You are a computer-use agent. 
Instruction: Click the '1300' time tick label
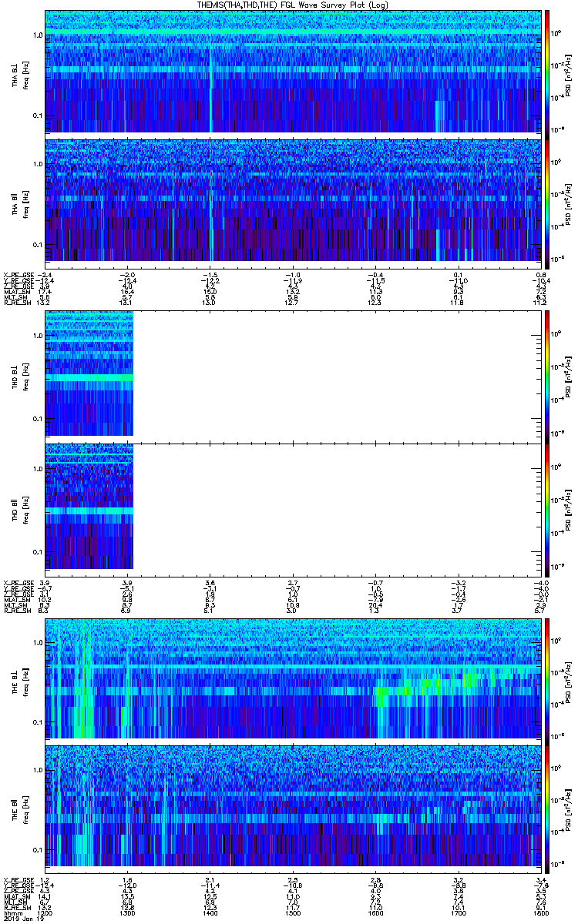coord(127,913)
